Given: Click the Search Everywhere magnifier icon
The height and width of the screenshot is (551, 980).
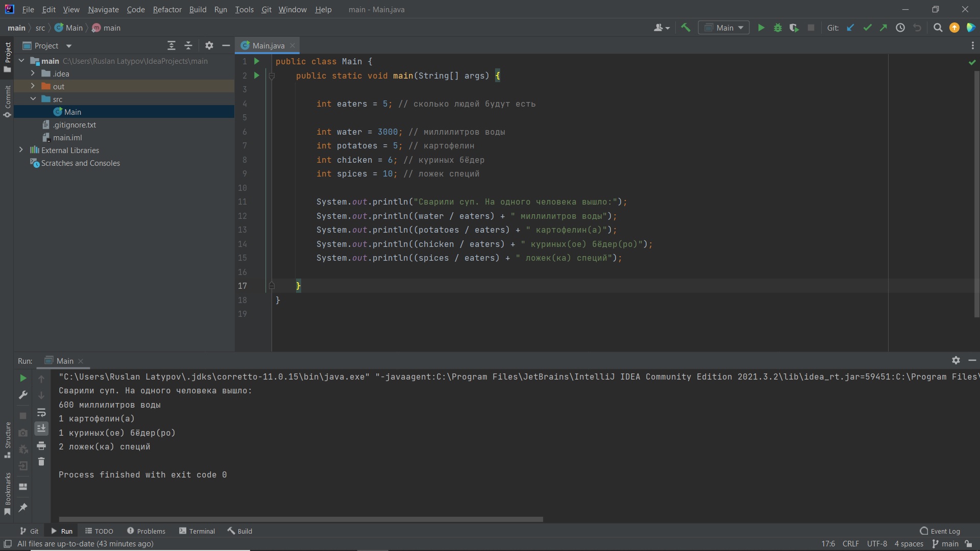Looking at the screenshot, I should [938, 28].
